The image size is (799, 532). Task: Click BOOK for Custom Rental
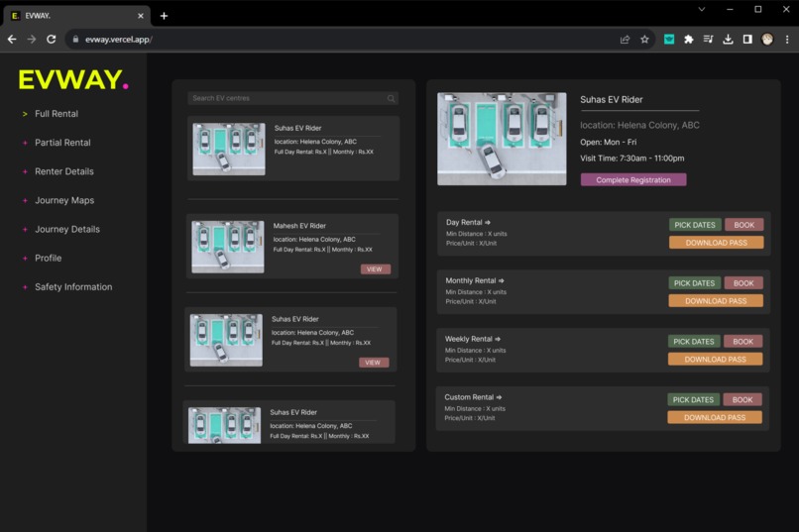(742, 399)
